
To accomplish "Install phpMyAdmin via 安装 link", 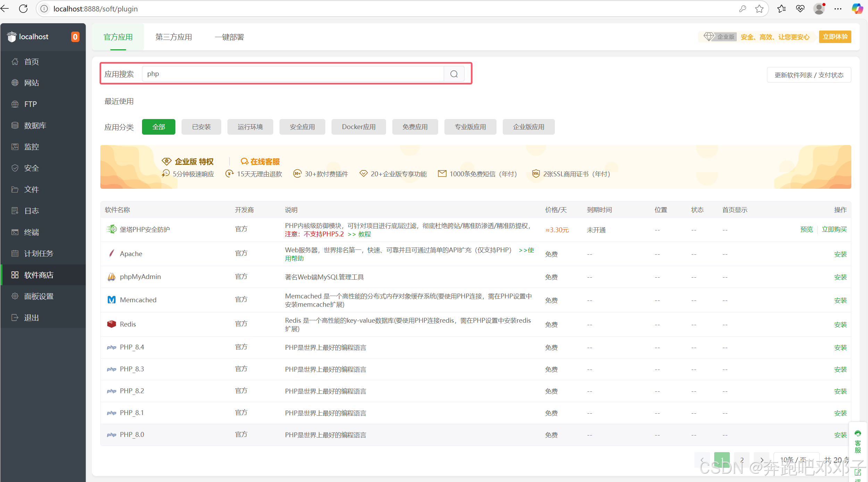I will tap(841, 277).
